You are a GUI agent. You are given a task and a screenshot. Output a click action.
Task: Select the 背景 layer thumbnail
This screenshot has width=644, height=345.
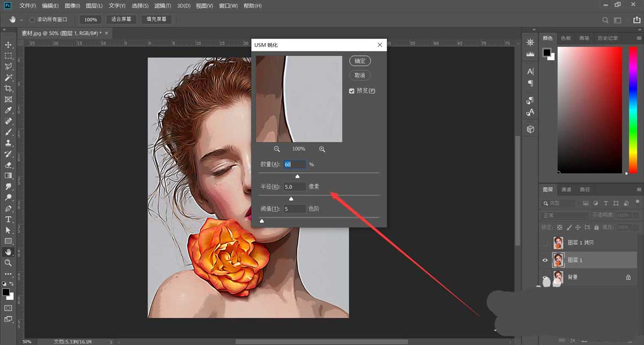tap(559, 277)
